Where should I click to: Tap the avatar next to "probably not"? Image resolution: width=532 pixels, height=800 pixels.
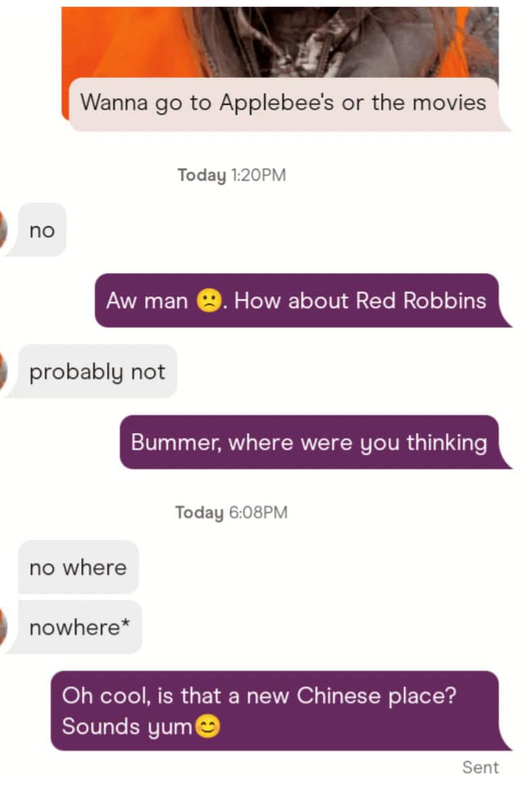point(3,371)
